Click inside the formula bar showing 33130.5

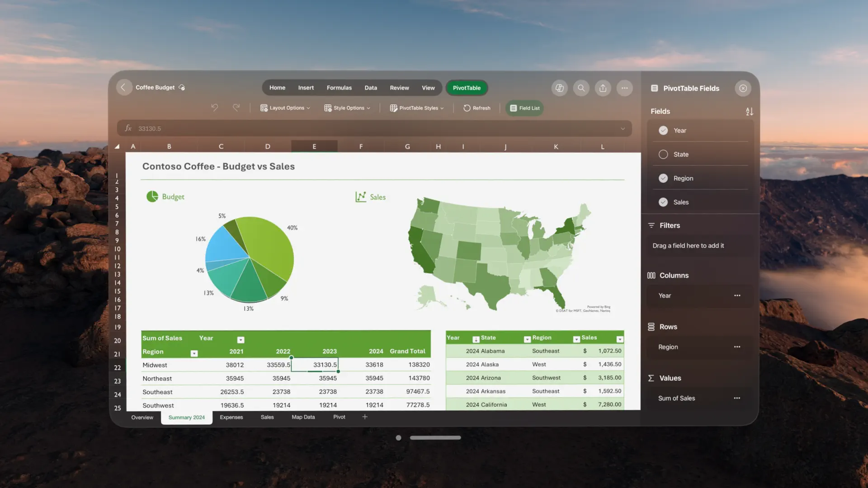click(316, 128)
